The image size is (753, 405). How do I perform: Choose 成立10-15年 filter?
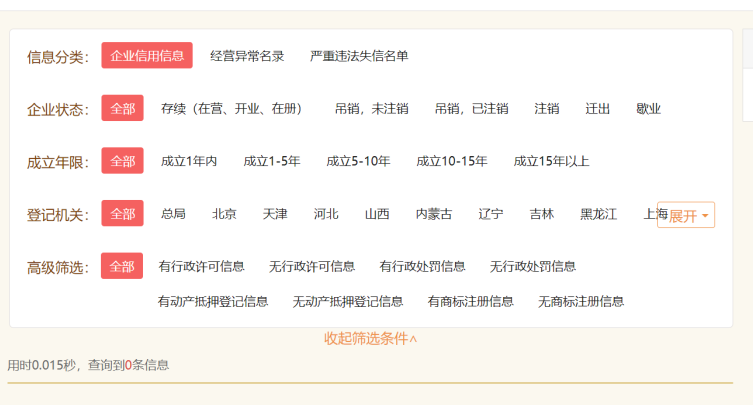pyautogui.click(x=452, y=161)
